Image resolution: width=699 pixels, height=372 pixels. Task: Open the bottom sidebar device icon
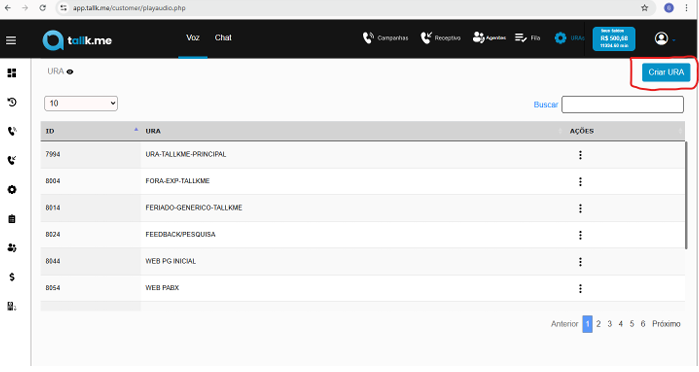pos(12,306)
